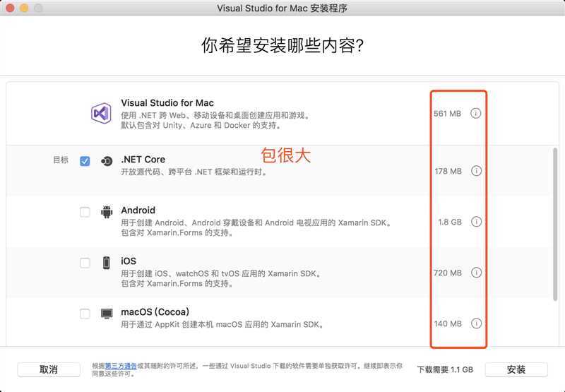
Task: Click the 安装 button
Action: pyautogui.click(x=516, y=369)
